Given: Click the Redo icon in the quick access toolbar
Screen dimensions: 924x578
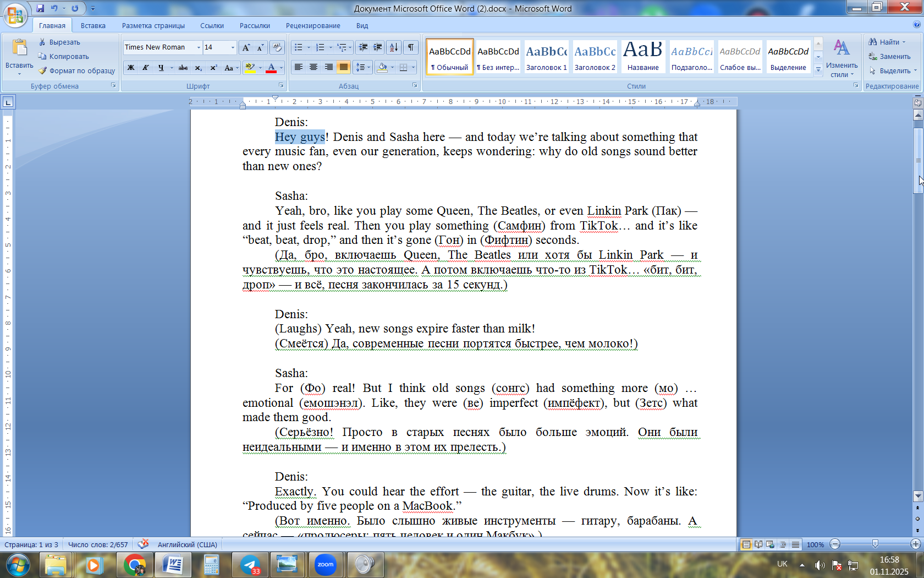Looking at the screenshot, I should click(75, 8).
